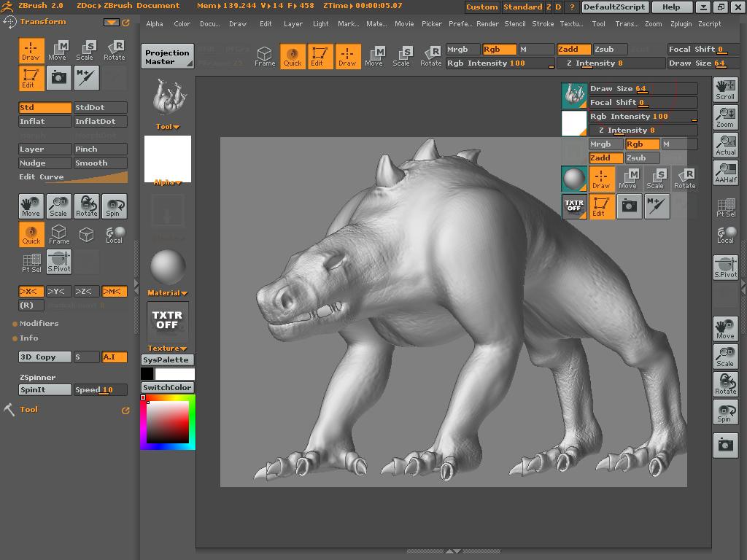Select the Spin tool in Transform panel
Screen dimensions: 747x560
tap(113, 206)
